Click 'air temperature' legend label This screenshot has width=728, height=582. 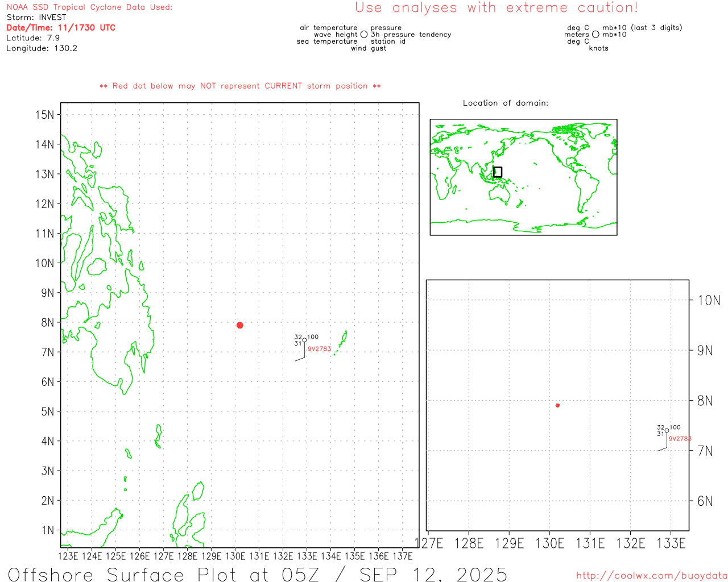coord(329,28)
